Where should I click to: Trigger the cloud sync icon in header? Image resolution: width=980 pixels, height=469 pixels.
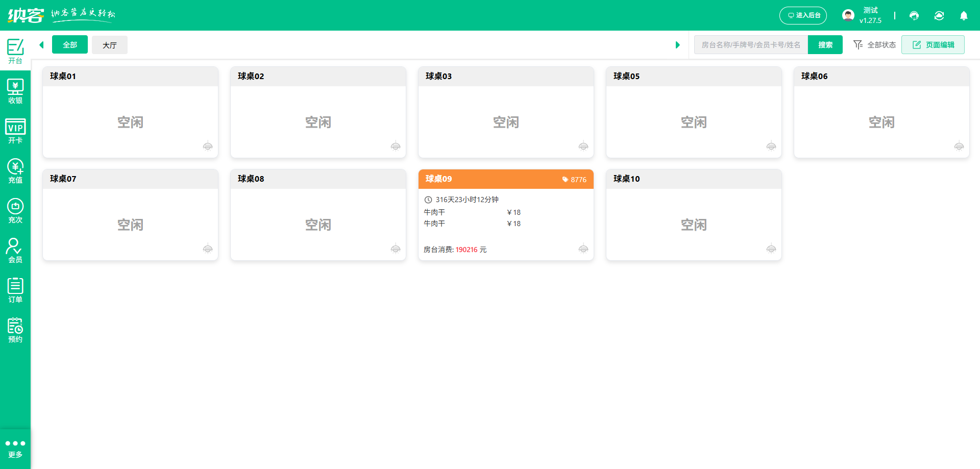[939, 16]
